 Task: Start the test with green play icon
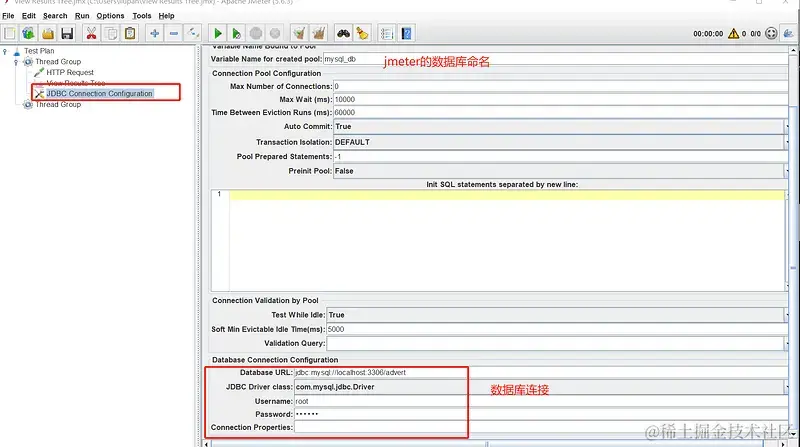pos(218,34)
